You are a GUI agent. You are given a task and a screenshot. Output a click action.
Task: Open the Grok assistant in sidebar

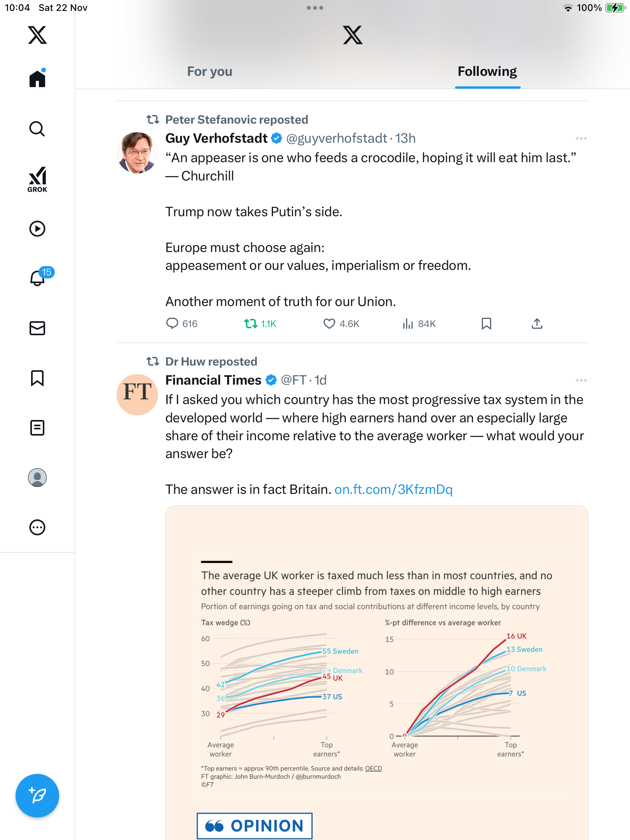click(37, 179)
